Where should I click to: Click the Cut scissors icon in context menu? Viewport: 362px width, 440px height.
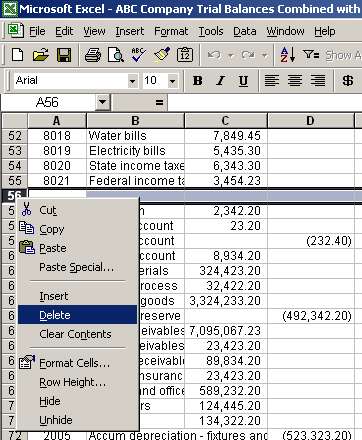pos(26,210)
